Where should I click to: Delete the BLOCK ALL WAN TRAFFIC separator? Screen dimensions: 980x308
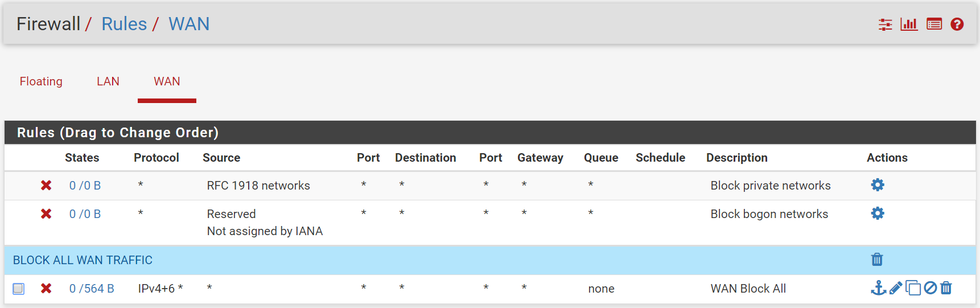(877, 260)
